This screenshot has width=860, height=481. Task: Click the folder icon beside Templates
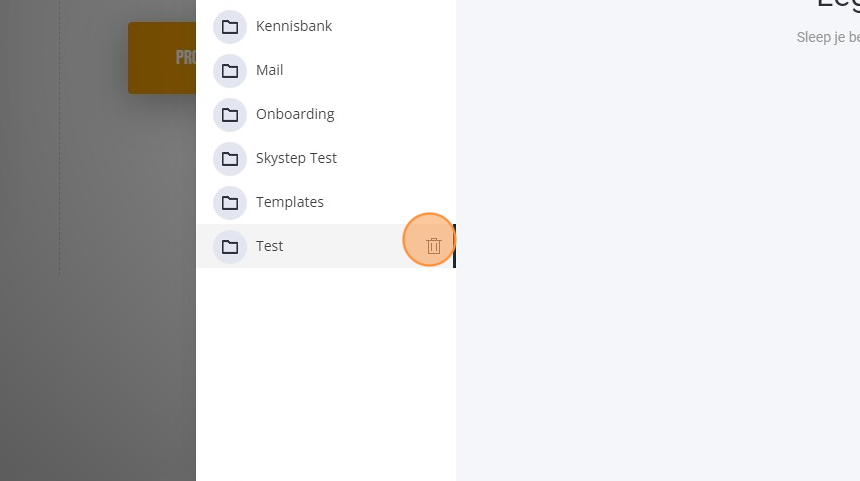pos(230,202)
